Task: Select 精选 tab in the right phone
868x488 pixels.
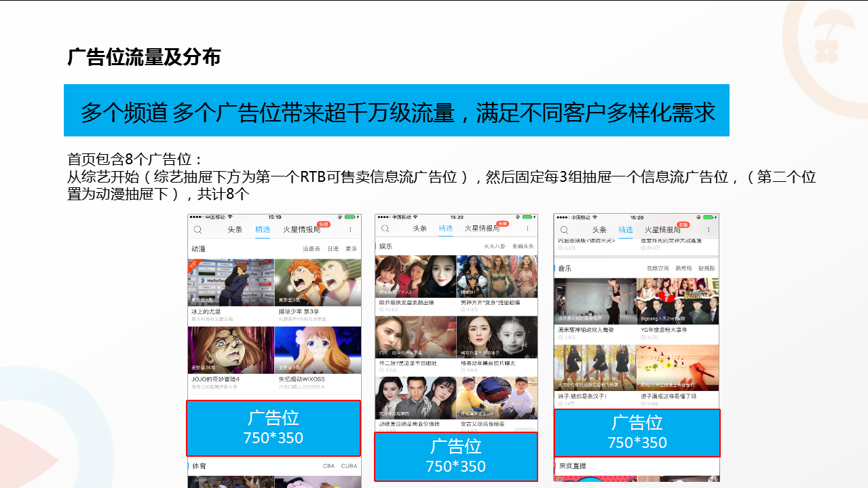Action: 625,230
